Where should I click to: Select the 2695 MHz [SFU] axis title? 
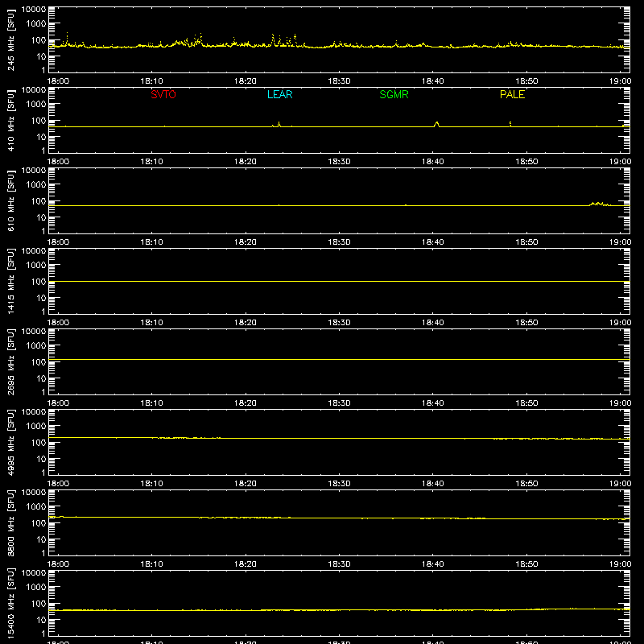click(x=11, y=361)
